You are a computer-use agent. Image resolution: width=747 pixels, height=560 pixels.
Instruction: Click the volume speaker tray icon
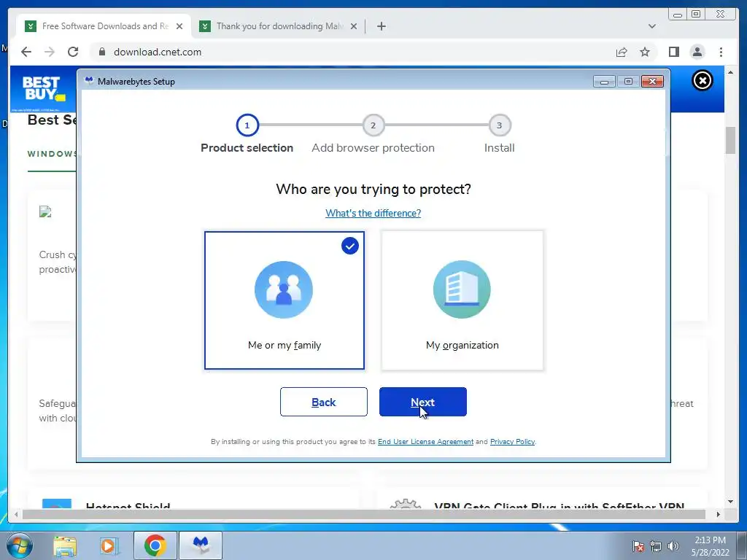[x=673, y=546]
